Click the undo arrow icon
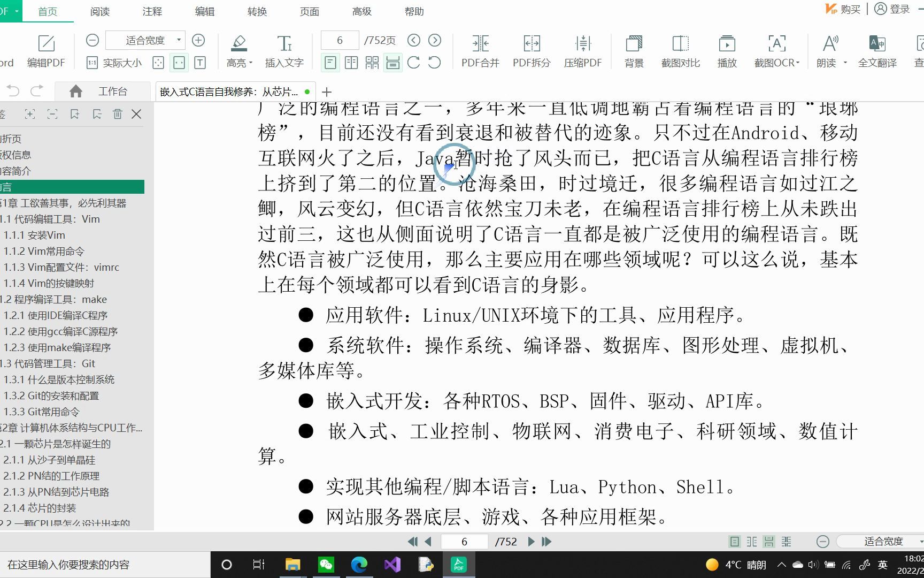 pyautogui.click(x=13, y=91)
